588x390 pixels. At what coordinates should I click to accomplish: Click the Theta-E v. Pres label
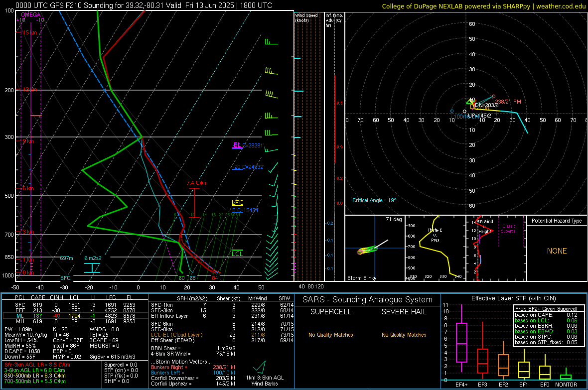click(x=435, y=235)
